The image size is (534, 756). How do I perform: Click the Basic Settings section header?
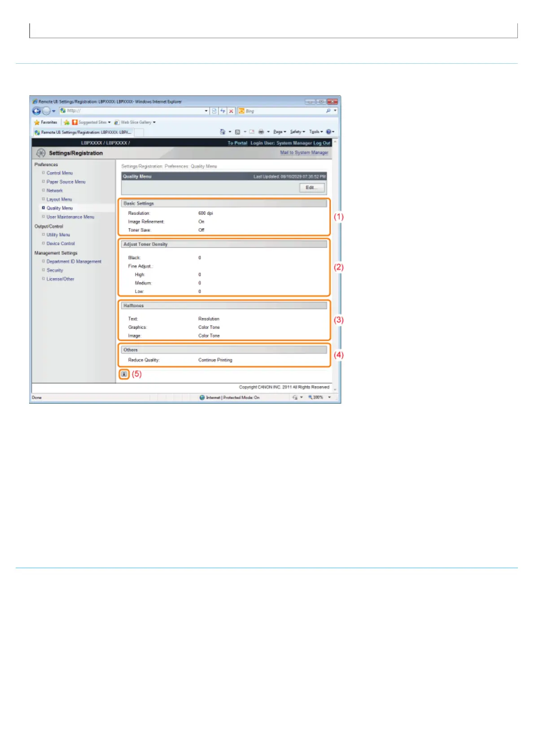click(224, 203)
